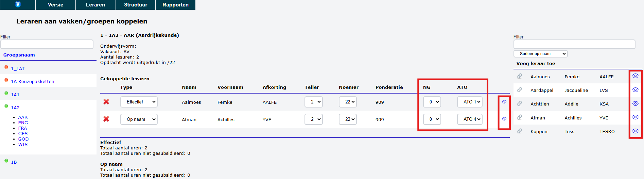The image size is (644, 179).
Task: Click the home logo icon in navigation bar
Action: [18, 4]
